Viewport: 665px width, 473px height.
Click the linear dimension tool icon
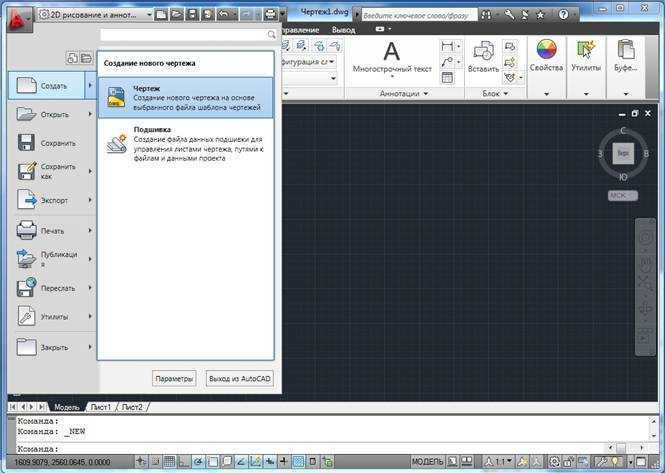click(447, 45)
